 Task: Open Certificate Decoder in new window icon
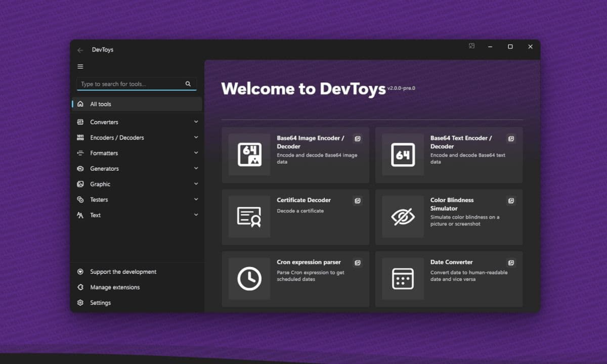[x=358, y=201]
